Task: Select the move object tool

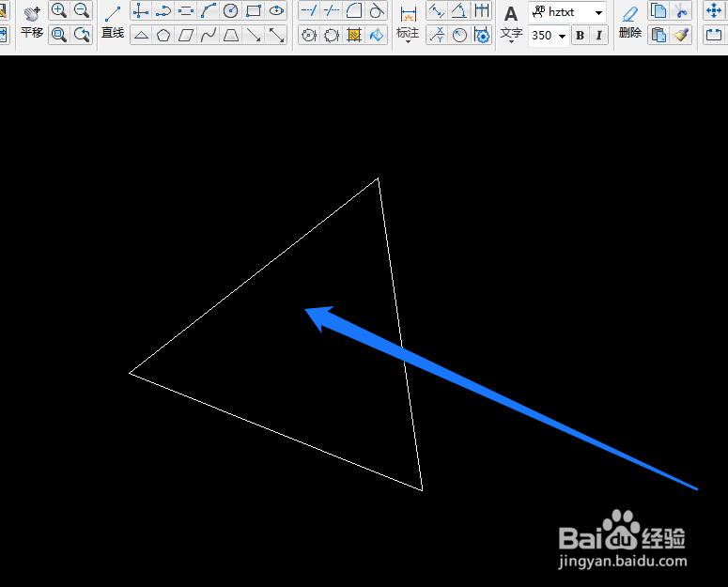Action: 714,10
